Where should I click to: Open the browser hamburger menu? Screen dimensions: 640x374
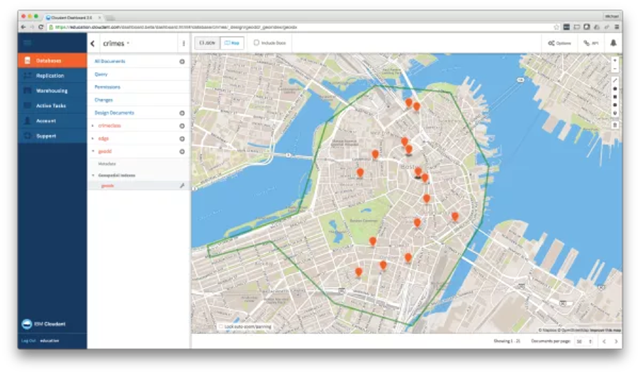click(x=616, y=27)
